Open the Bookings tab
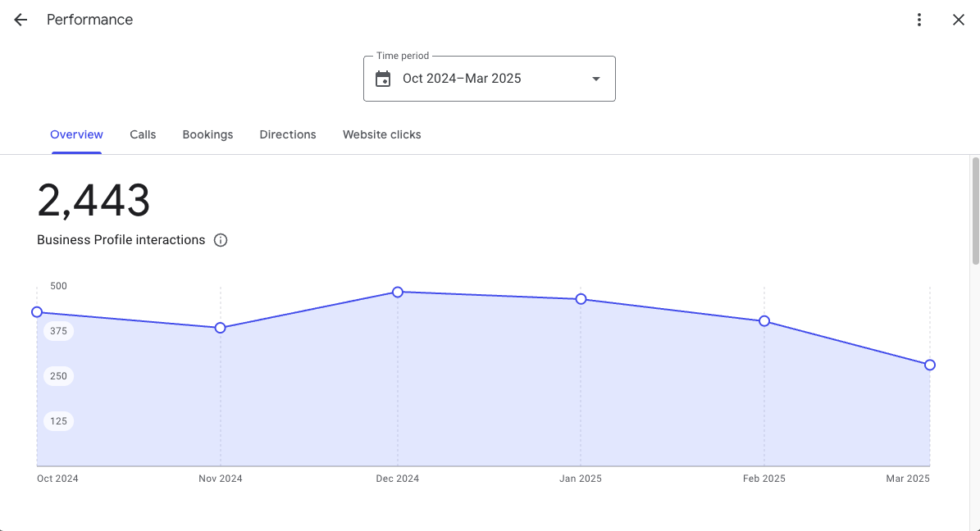Image resolution: width=980 pixels, height=531 pixels. click(207, 134)
